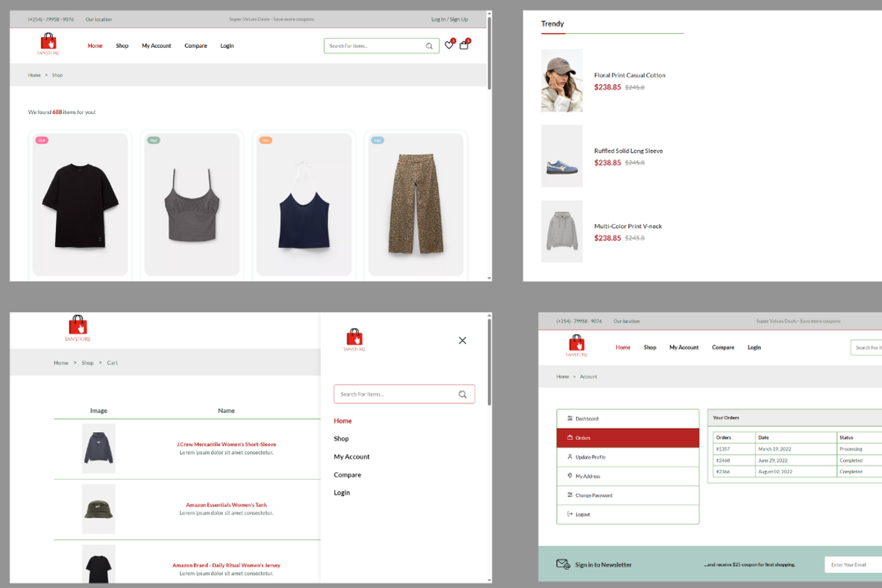Click the Ruffled Solid Long Sleeve title
Screen dimensions: 882x588
pyautogui.click(x=628, y=151)
